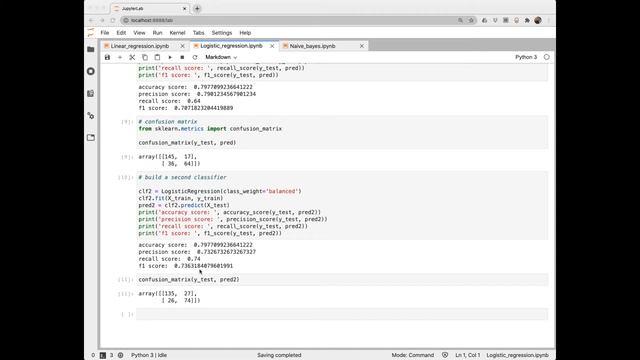Open the Kernel menu
The image size is (640, 360).
coord(177,33)
